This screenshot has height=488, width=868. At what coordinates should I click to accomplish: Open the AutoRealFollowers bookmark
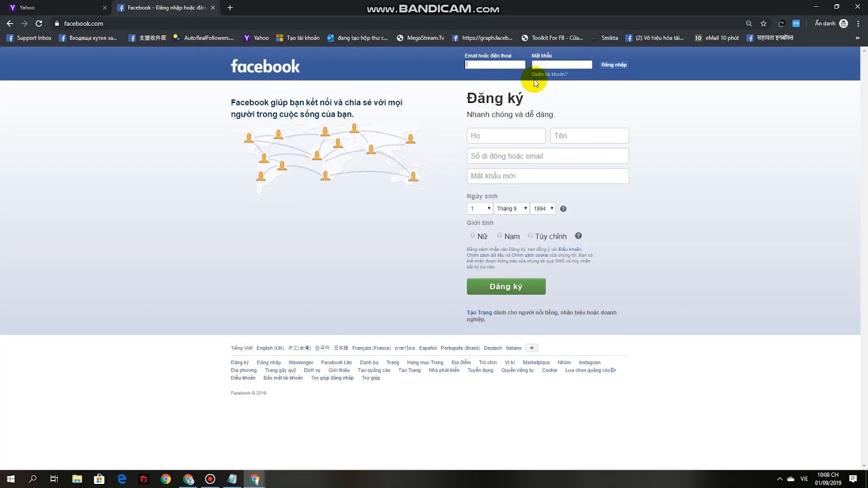point(203,38)
